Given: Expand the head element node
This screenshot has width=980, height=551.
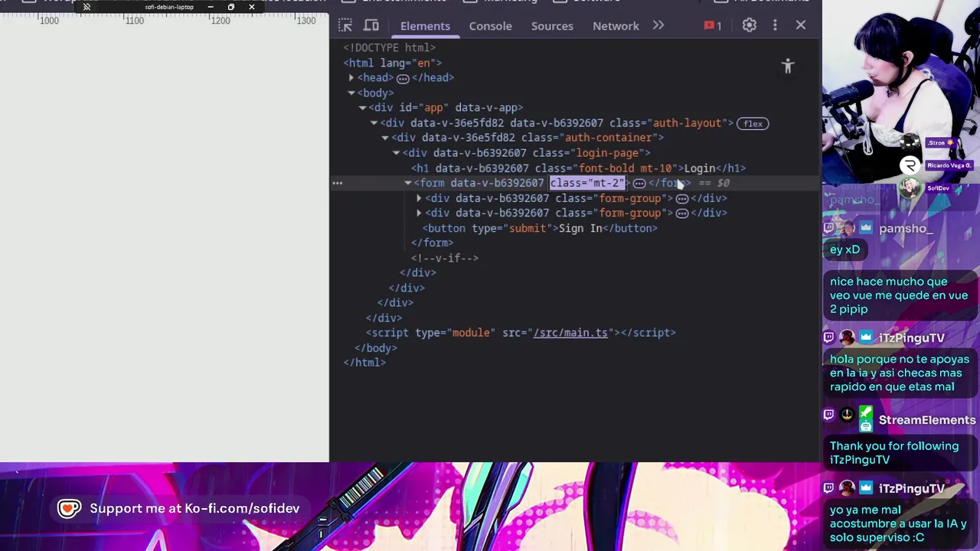Looking at the screenshot, I should click(x=351, y=78).
